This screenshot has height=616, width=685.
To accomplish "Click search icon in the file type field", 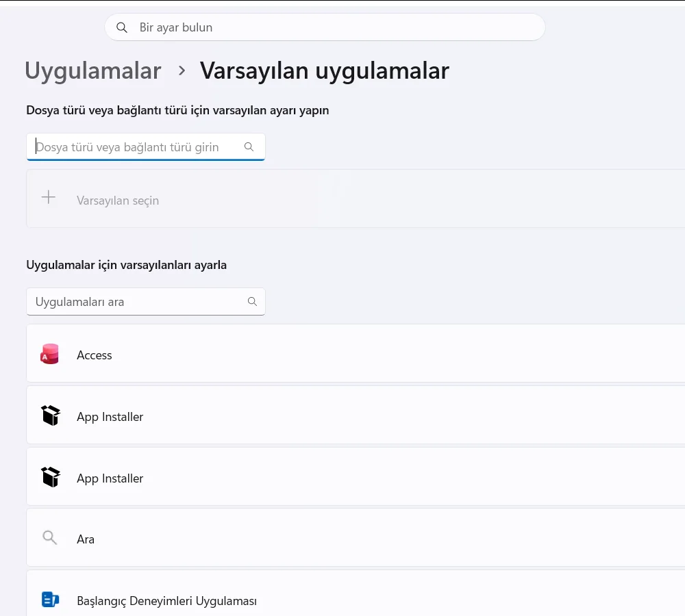I will [x=249, y=146].
